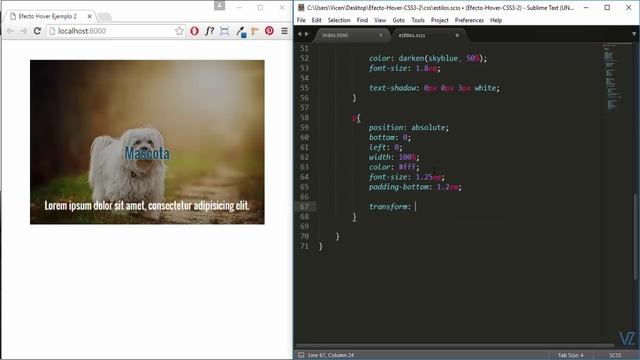Go to next tab with right arrow
640x360 pixels.
pos(307,34)
